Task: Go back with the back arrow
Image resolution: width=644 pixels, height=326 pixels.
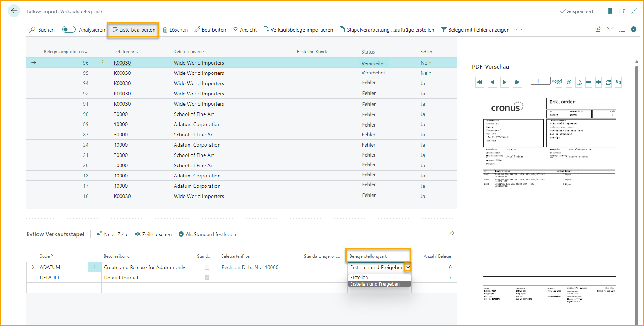Action: pyautogui.click(x=14, y=11)
